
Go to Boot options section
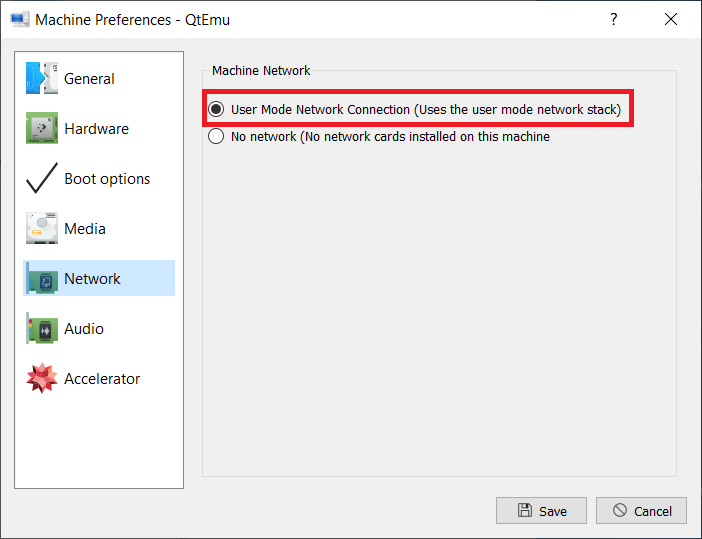(107, 179)
